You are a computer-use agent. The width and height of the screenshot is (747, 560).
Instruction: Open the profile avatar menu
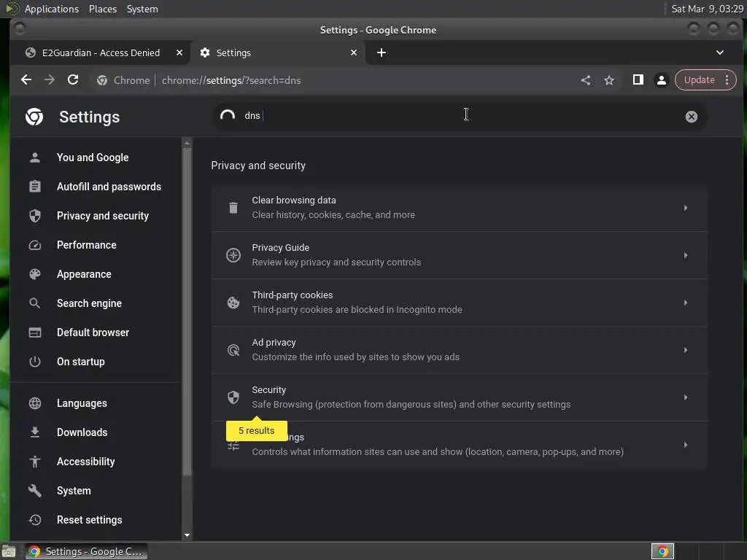click(x=661, y=80)
